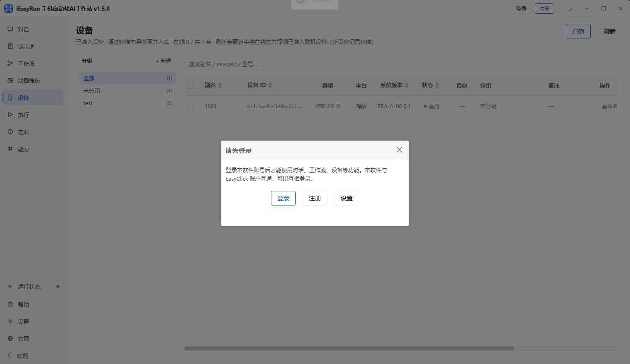Screen dimensions: 630x364
Task: Open the 官网 globe icon
Action: coord(10,338)
